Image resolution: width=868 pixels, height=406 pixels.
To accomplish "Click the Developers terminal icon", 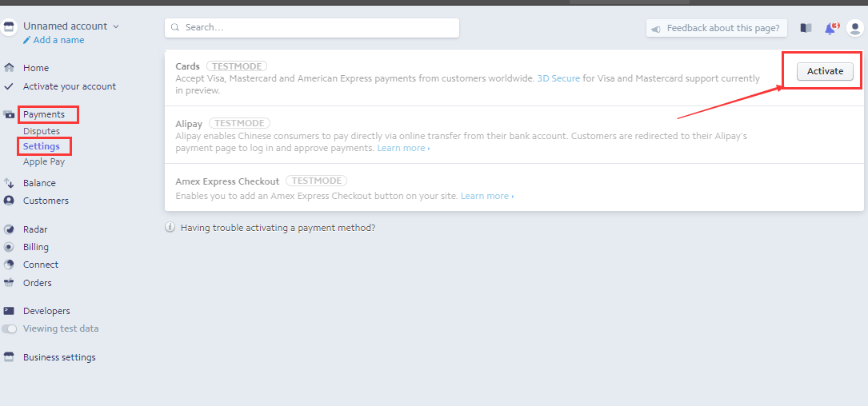I will (9, 311).
